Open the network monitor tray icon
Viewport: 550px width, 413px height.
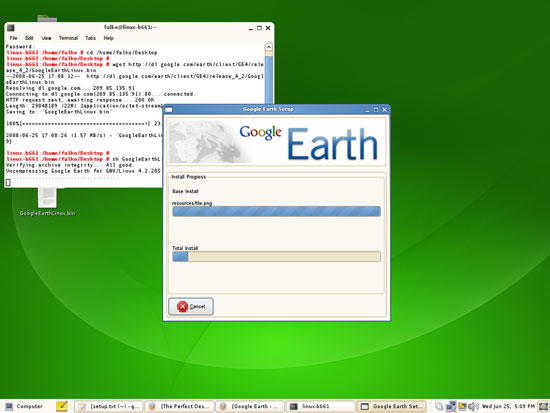451,406
